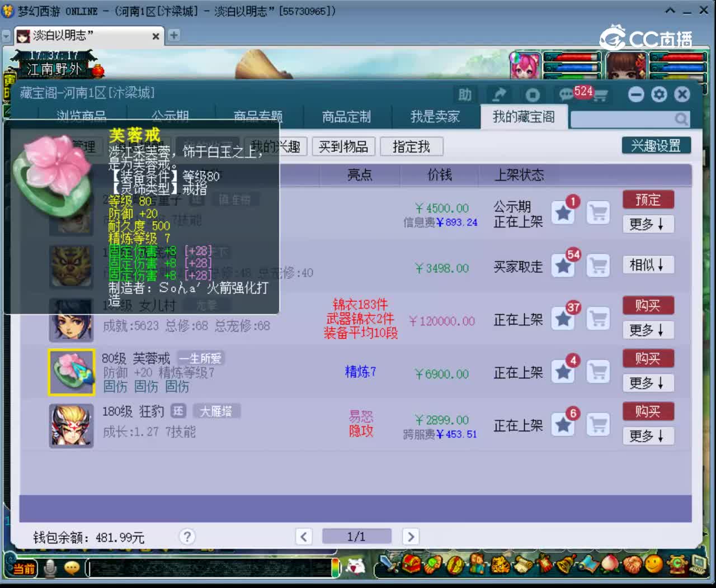This screenshot has height=588, width=716.
Task: Click the orange chat bubble icon
Action: 72,568
